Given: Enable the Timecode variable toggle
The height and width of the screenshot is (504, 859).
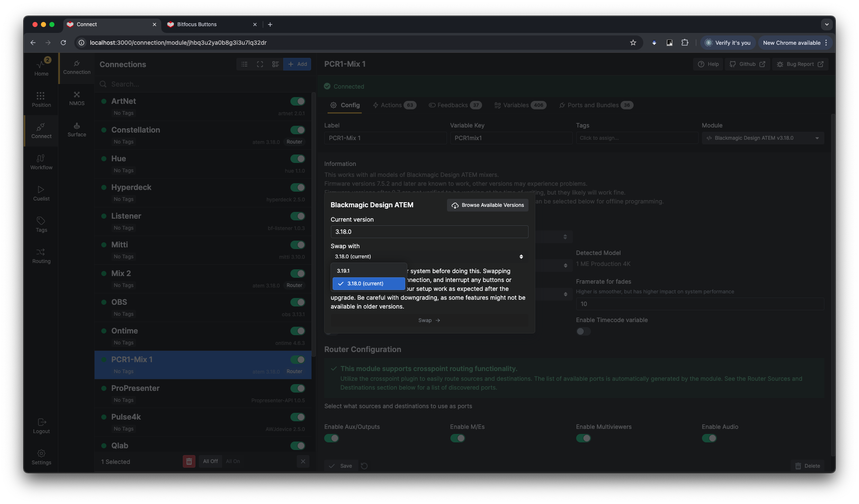Looking at the screenshot, I should (x=583, y=331).
